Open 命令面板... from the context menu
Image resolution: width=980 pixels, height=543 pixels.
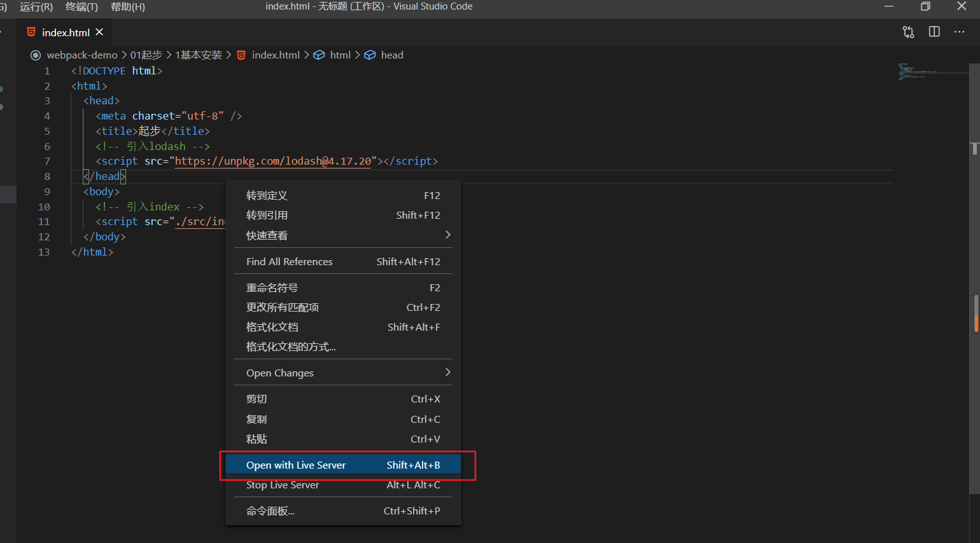coord(344,511)
